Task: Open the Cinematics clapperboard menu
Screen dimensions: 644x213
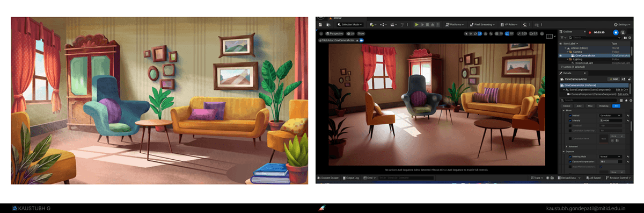Action: click(x=394, y=25)
